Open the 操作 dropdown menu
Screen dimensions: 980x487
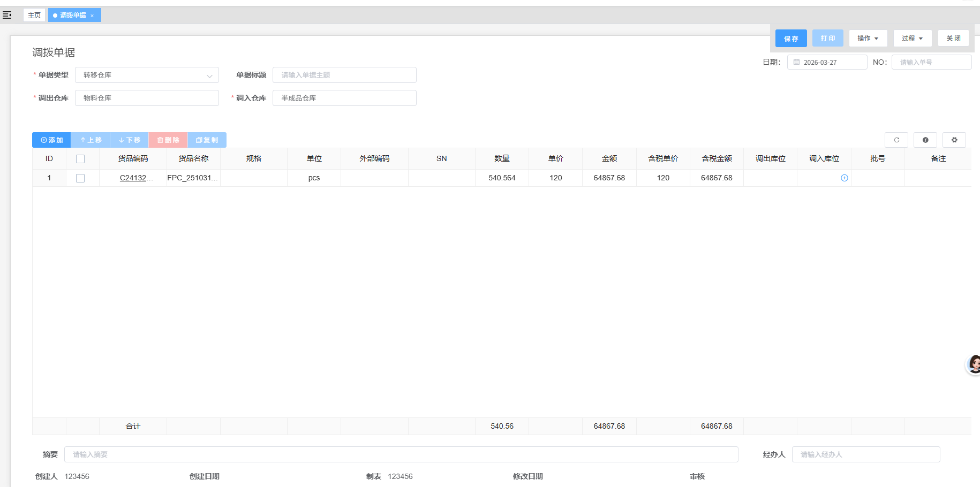coord(868,39)
